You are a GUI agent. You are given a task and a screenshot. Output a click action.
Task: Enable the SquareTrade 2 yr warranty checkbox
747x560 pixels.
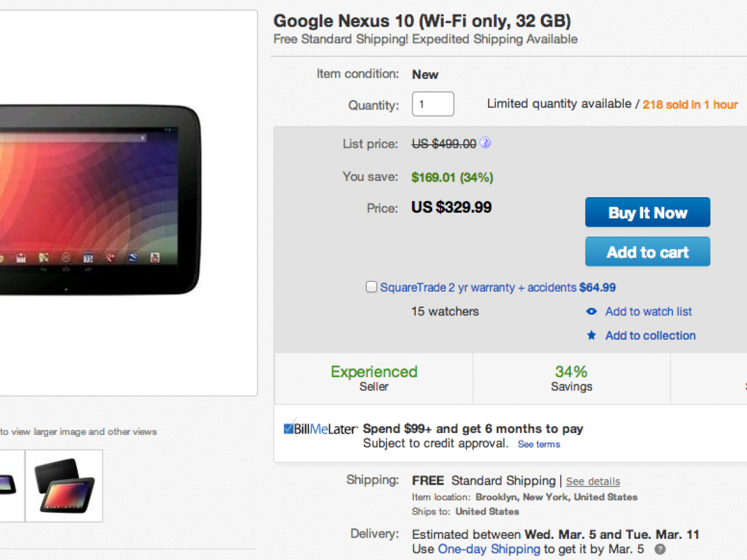372,287
